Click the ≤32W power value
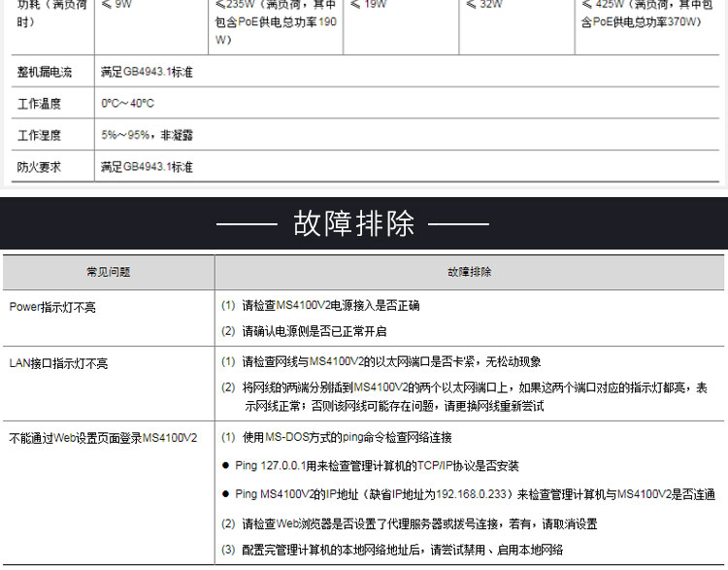Screen dimensions: 728x570 (484, 4)
